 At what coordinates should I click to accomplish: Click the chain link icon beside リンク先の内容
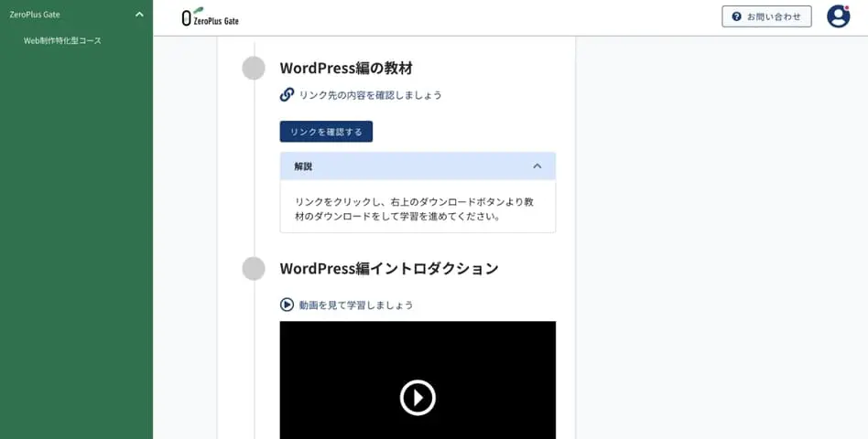pyautogui.click(x=287, y=94)
